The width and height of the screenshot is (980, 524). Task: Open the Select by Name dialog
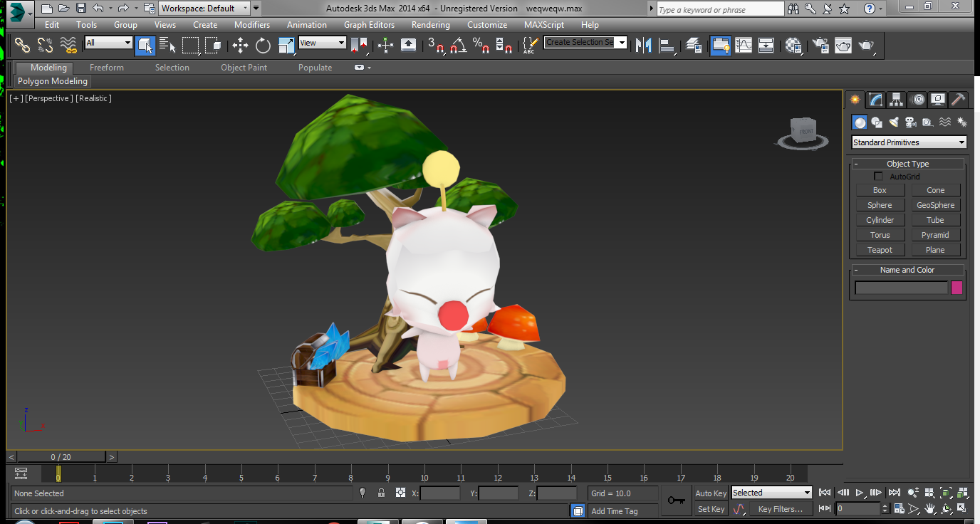(x=168, y=46)
